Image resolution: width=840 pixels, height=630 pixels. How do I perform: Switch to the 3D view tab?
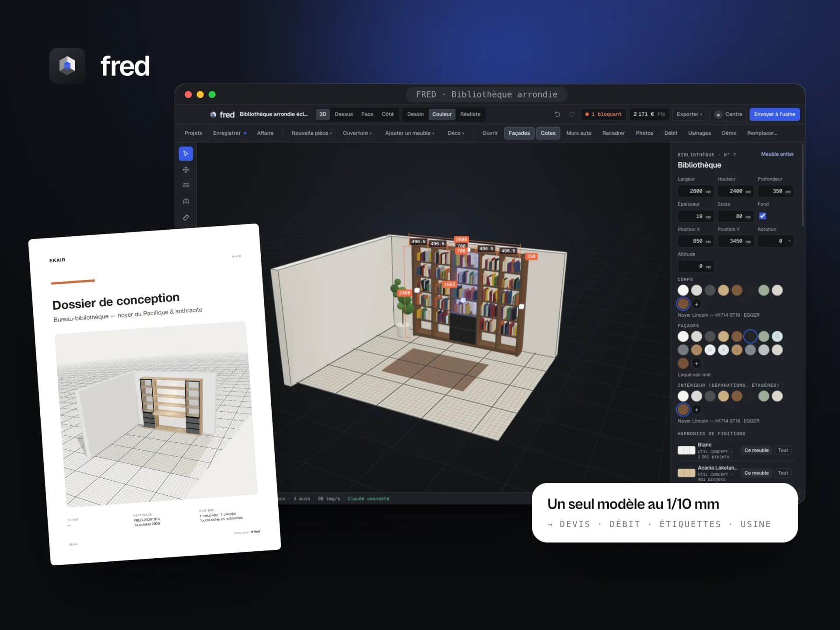pos(322,114)
